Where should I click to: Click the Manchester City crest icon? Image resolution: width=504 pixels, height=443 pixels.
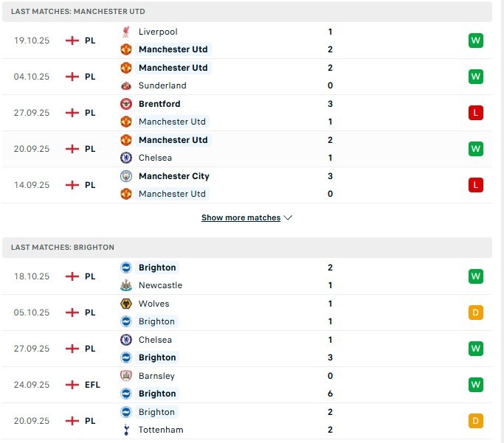point(125,176)
